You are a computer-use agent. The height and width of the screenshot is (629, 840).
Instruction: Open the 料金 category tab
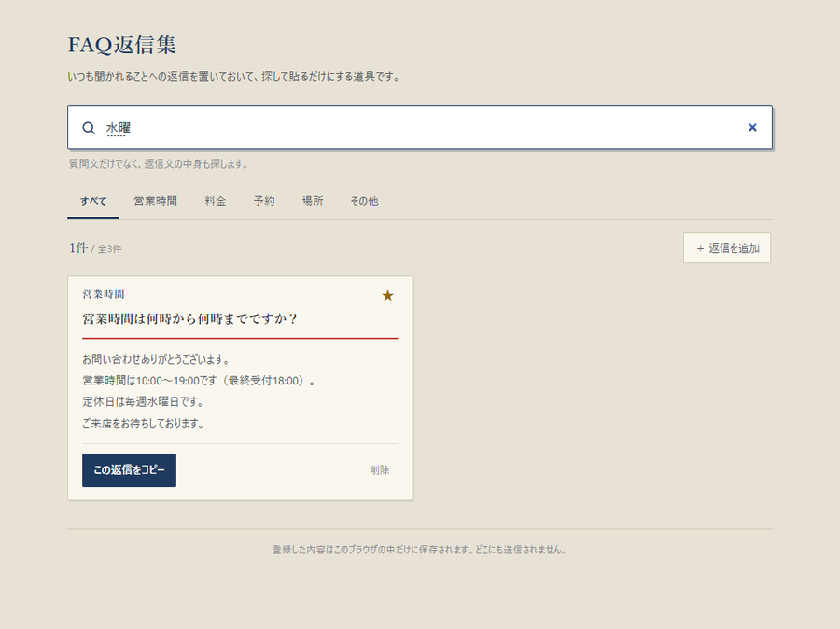pos(215,202)
